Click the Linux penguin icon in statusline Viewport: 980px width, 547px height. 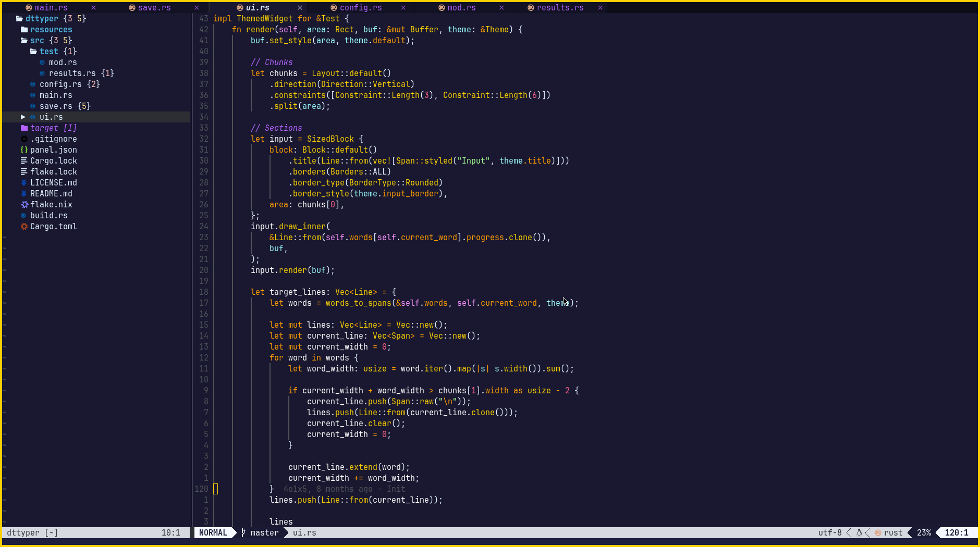click(859, 533)
